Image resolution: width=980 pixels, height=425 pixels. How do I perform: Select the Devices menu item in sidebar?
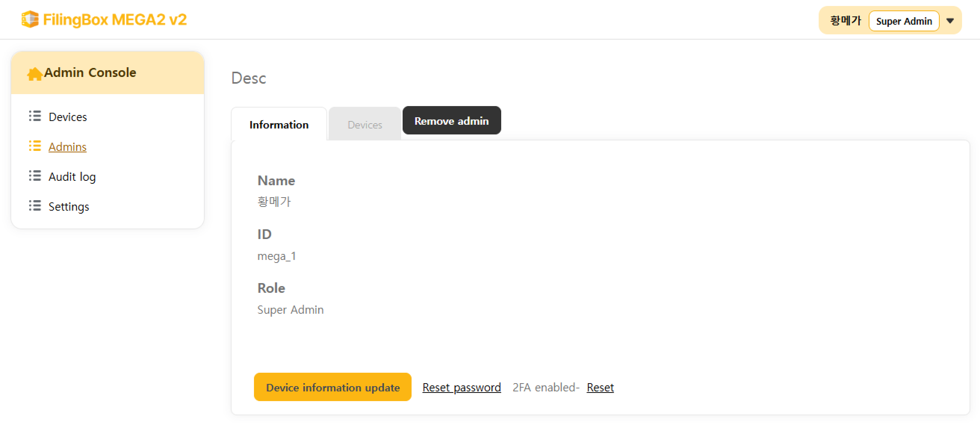click(68, 117)
